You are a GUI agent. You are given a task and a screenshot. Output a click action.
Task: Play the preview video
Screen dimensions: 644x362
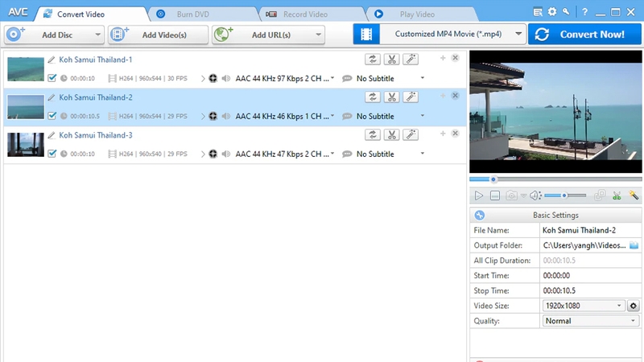pyautogui.click(x=478, y=195)
